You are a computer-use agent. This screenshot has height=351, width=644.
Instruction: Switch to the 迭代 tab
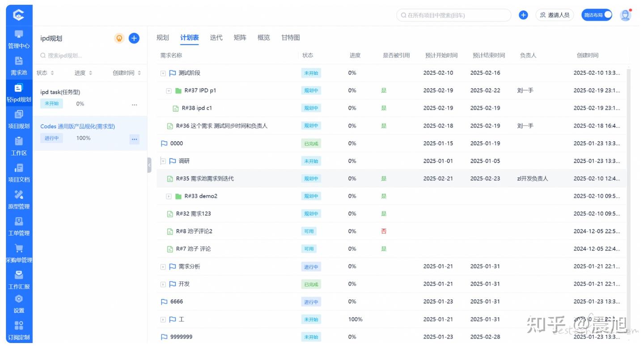pos(216,38)
